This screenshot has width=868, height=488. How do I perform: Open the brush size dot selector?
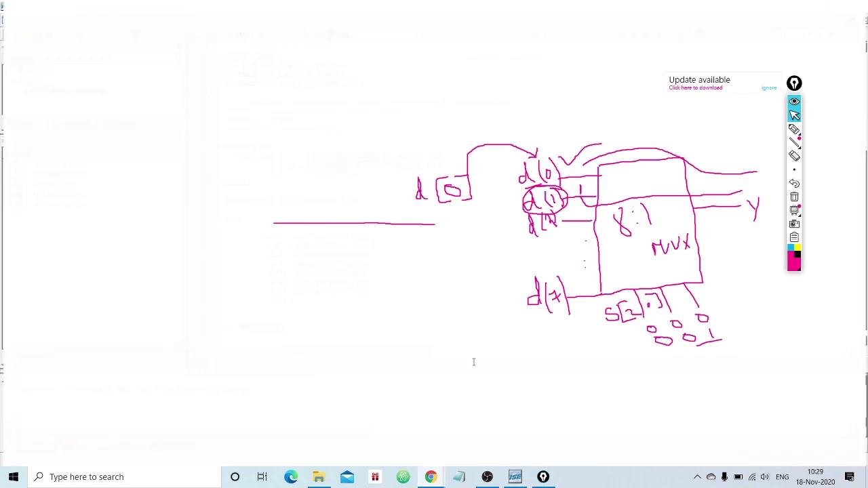point(794,169)
